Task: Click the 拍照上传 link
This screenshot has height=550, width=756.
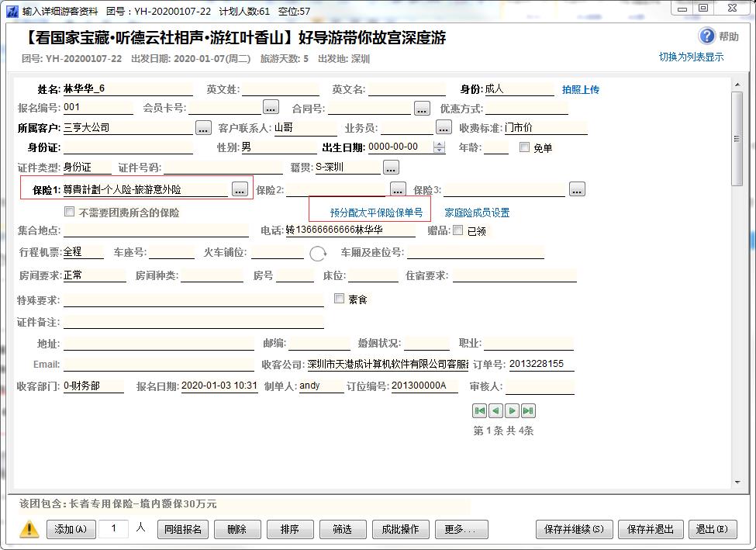Action: [x=580, y=90]
